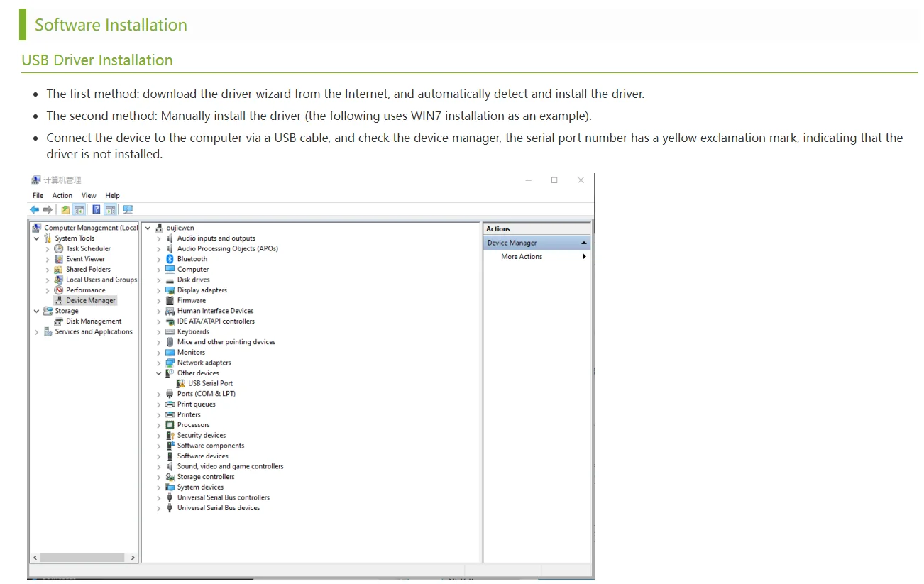This screenshot has width=924, height=584.
Task: Click the Disk Management drive icon
Action: coord(59,321)
